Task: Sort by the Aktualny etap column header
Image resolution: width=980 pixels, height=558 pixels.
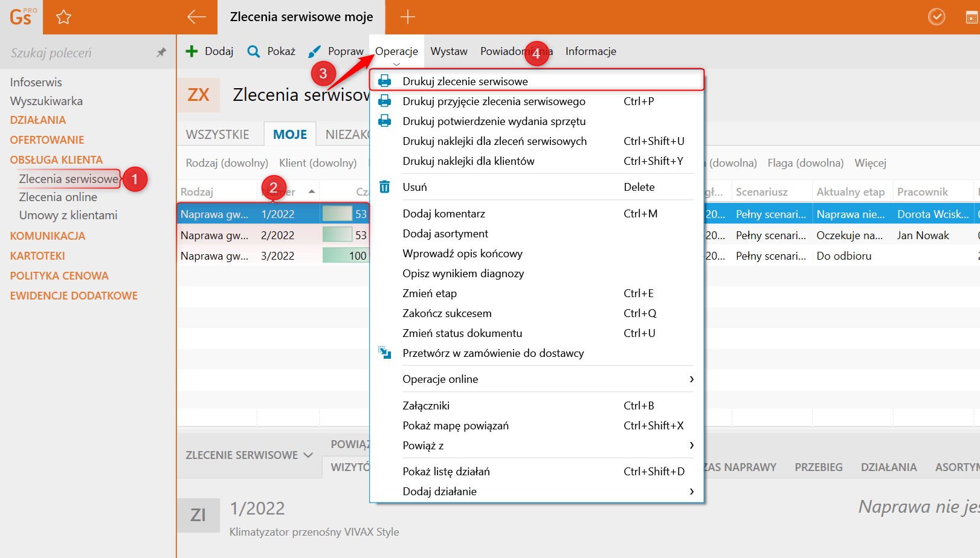Action: click(850, 191)
